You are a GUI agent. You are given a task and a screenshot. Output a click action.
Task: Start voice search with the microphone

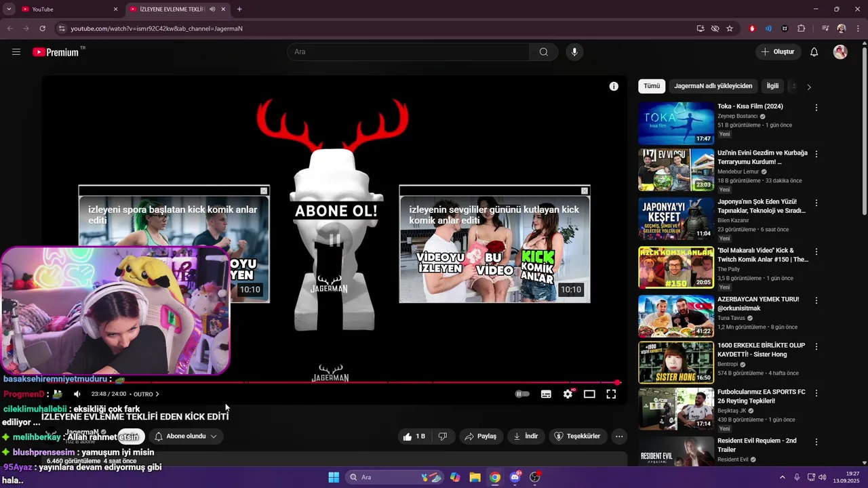574,52
